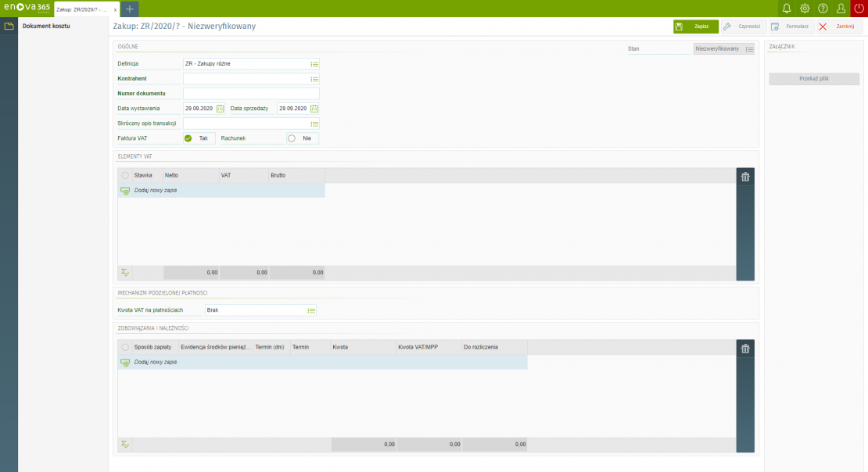Viewport: 868px width, 472px height.
Task: Select Dokument kosztu in side panel
Action: [x=46, y=26]
